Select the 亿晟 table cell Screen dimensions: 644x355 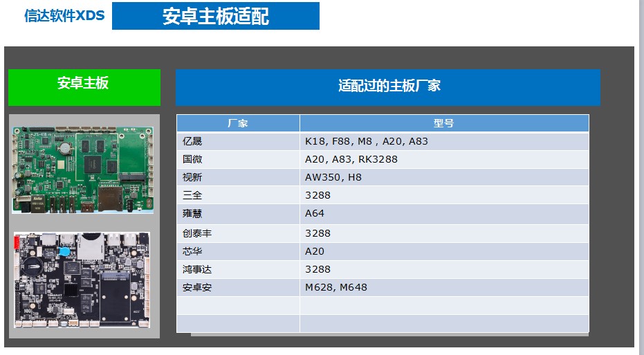(x=238, y=141)
